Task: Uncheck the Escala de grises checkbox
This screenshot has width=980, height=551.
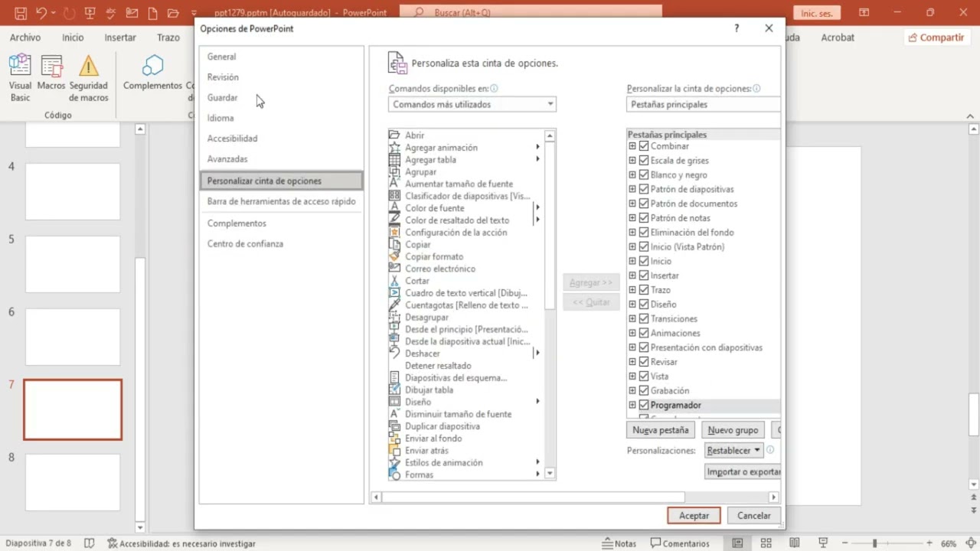Action: click(644, 161)
